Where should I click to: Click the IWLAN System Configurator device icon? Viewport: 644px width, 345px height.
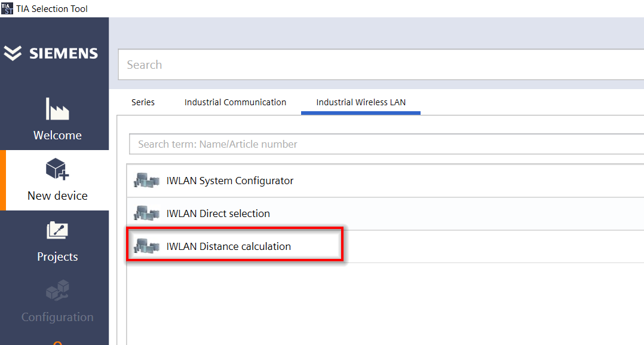pyautogui.click(x=147, y=181)
